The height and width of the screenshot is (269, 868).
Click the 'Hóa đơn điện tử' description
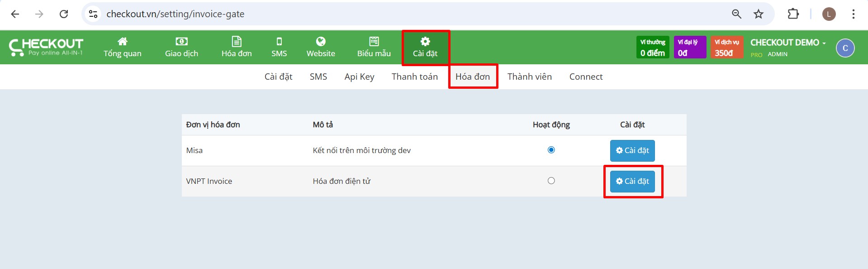(342, 181)
